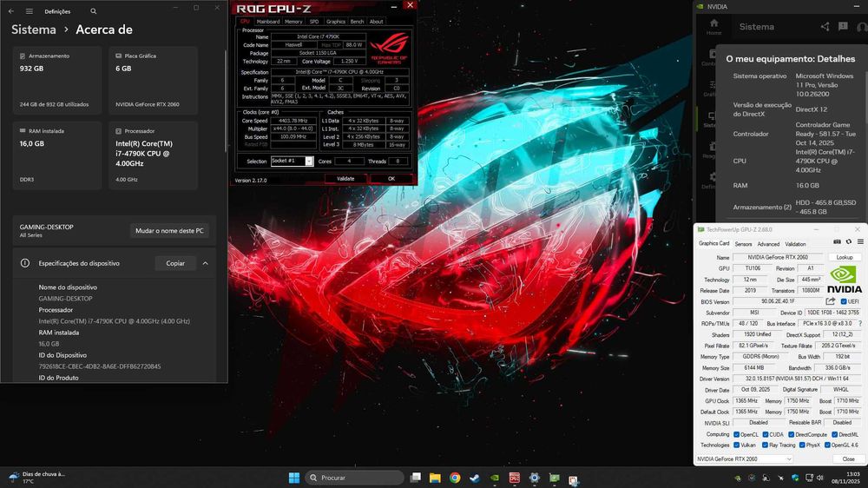Click the GPU-Z refresh icon
The image size is (868, 488).
tap(849, 242)
